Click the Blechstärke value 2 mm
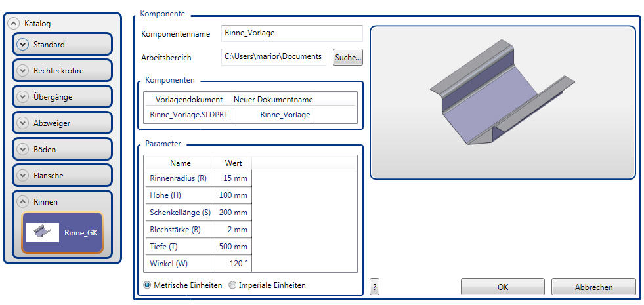644x305 pixels. (x=233, y=230)
